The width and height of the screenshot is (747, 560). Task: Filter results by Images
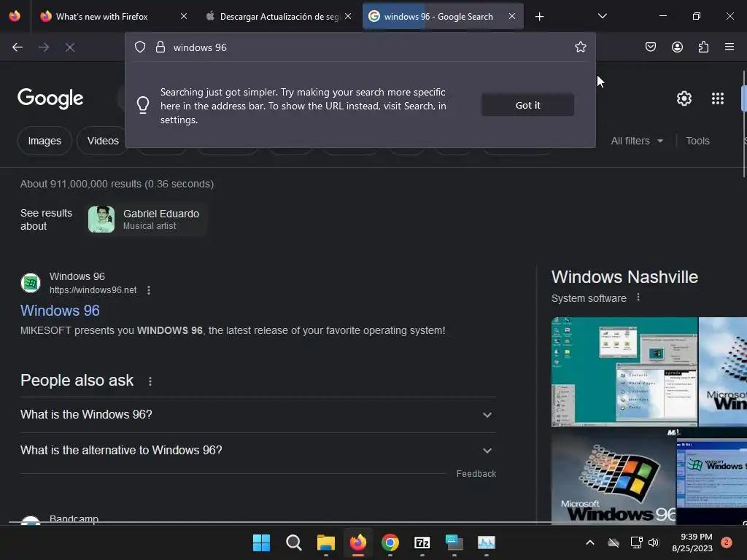coord(44,141)
